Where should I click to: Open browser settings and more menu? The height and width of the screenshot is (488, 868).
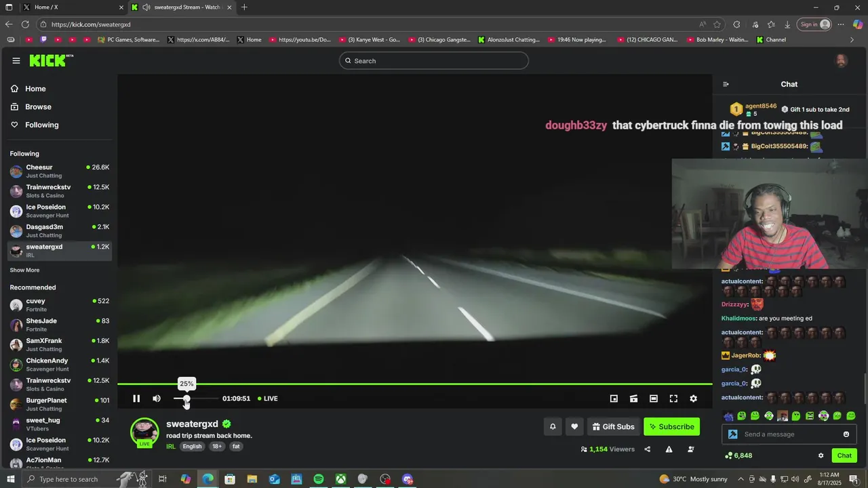841,24
